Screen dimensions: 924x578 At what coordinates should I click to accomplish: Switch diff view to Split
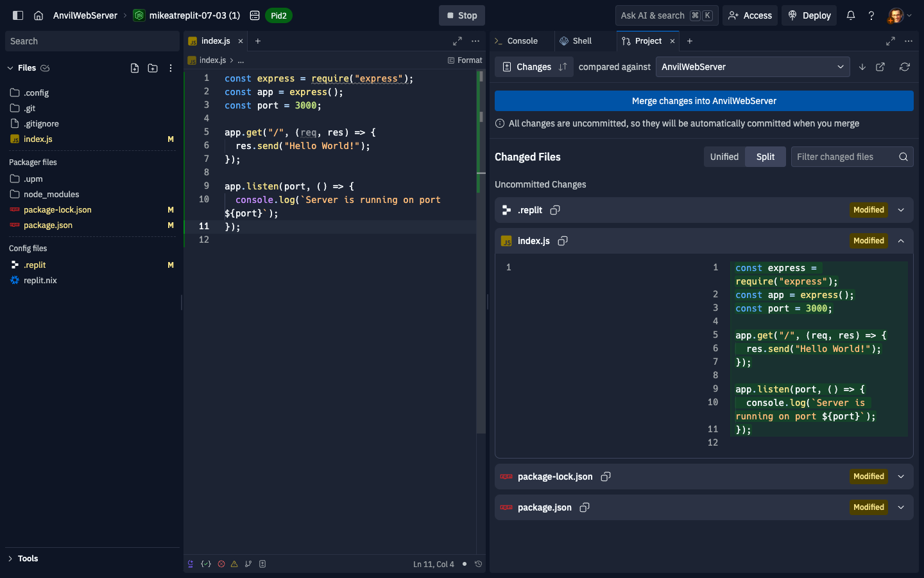[765, 157]
